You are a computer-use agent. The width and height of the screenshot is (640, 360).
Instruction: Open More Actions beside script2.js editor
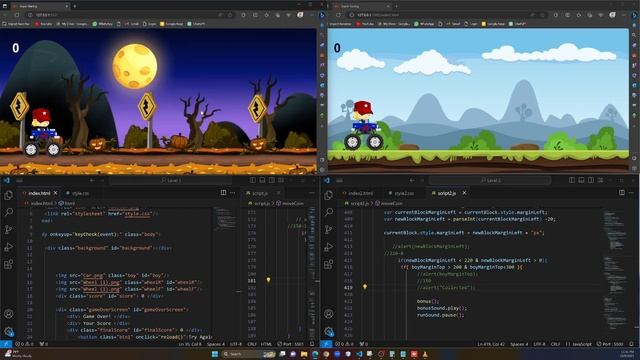coord(631,193)
